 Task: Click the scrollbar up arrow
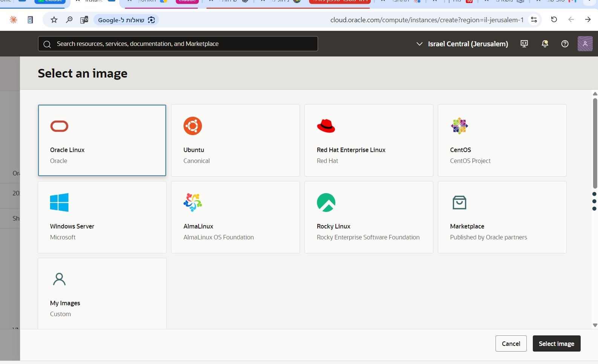pos(595,94)
